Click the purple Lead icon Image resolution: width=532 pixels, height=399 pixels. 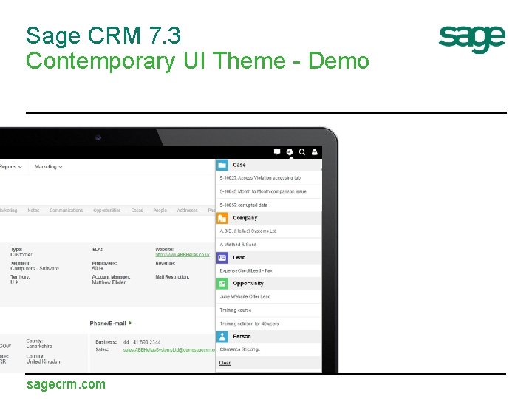[x=222, y=258]
